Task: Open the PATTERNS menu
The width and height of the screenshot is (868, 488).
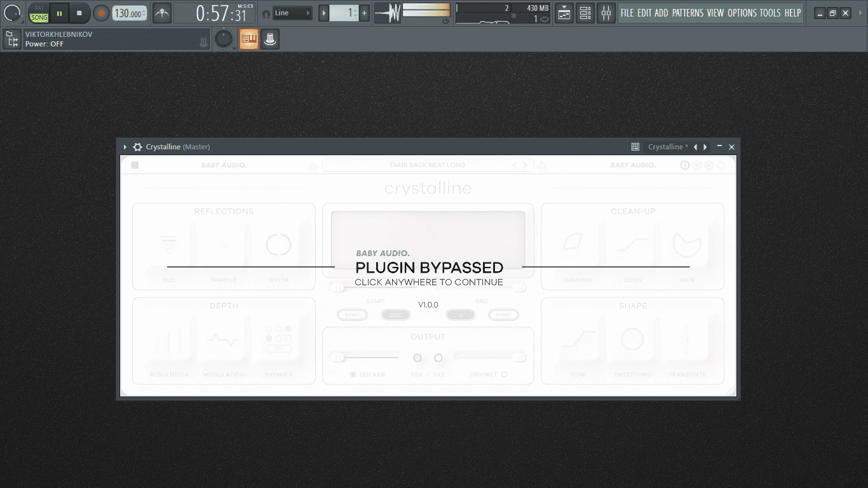Action: tap(688, 13)
